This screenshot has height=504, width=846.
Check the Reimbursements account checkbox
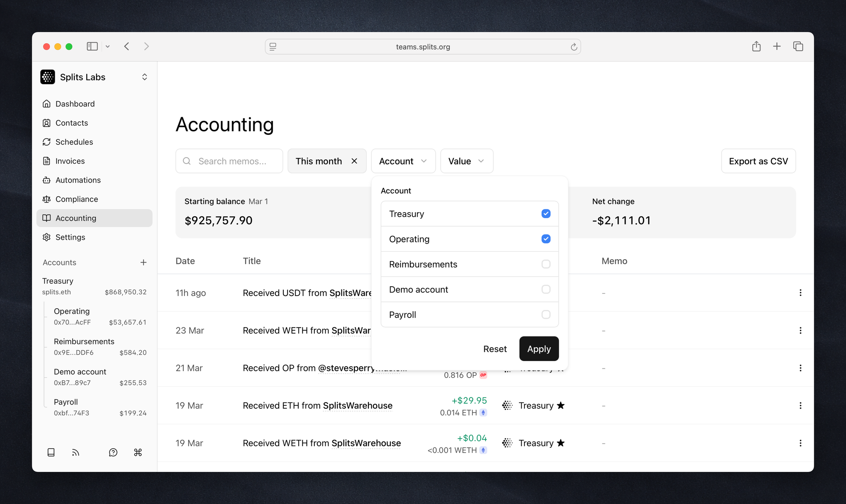(x=546, y=264)
